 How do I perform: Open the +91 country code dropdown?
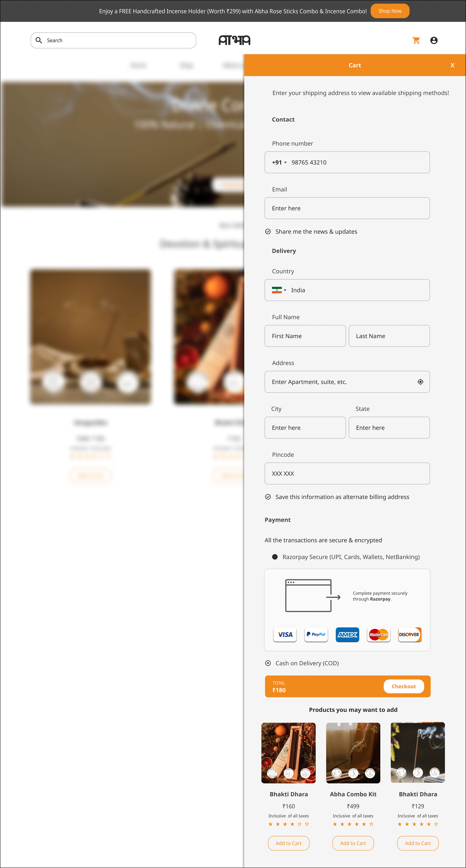click(279, 162)
